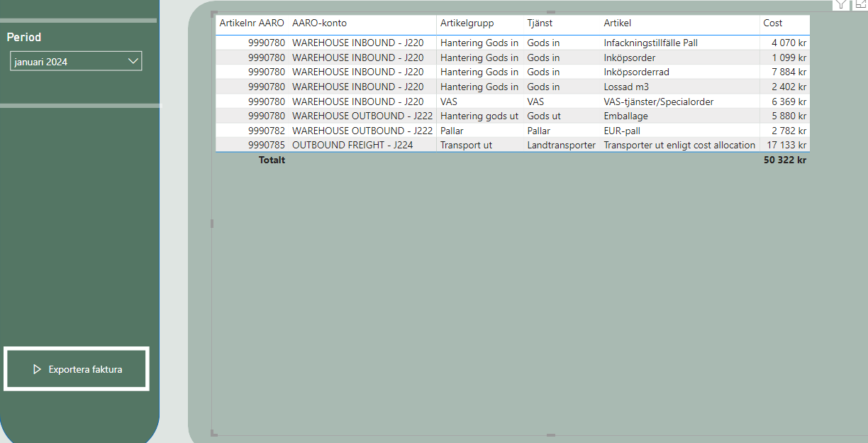The image size is (868, 443).
Task: Select the Lossad m3 cell
Action: 626,87
